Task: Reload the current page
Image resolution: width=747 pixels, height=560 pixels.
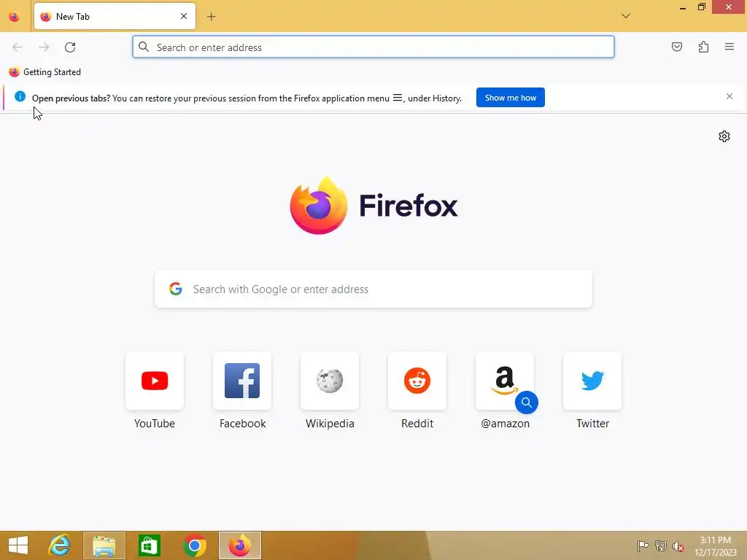Action: (70, 47)
